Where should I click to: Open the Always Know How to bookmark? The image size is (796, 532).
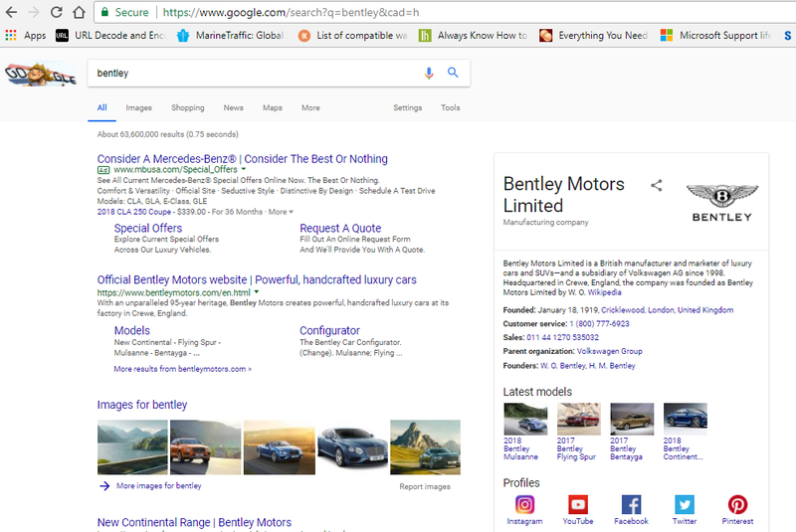pos(473,35)
